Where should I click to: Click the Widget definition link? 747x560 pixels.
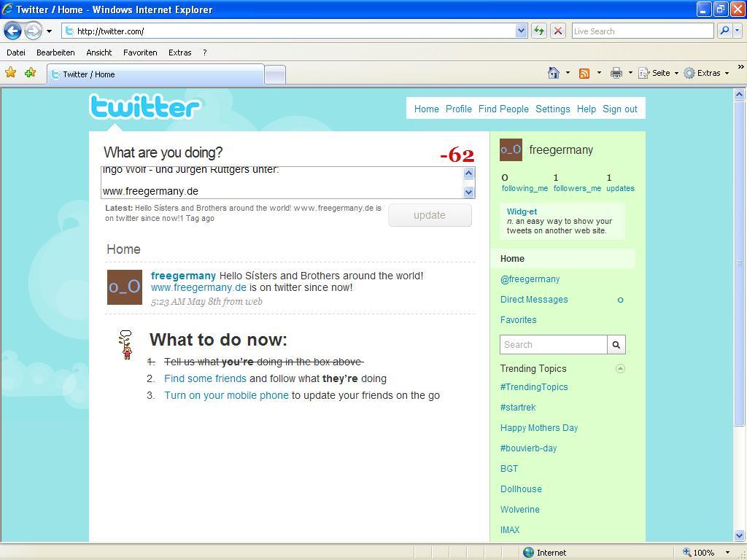point(522,212)
